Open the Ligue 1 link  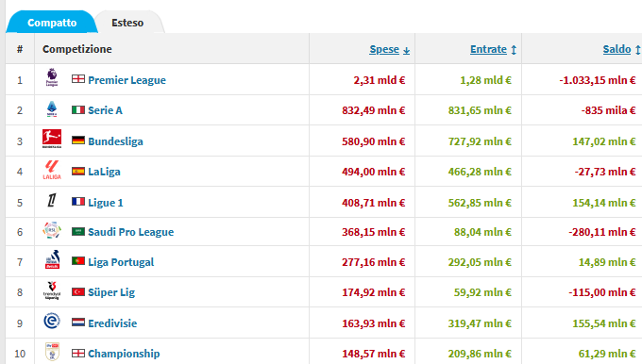[x=105, y=203]
